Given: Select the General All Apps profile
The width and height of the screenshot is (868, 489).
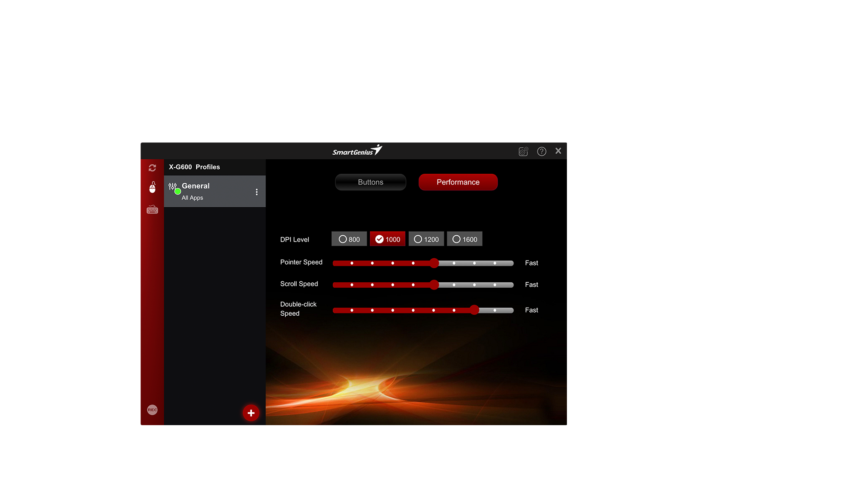Looking at the screenshot, I should tap(215, 191).
